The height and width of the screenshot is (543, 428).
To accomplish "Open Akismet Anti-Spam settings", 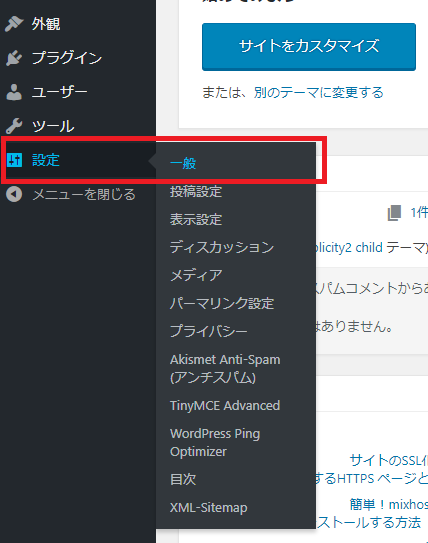I will [225, 368].
